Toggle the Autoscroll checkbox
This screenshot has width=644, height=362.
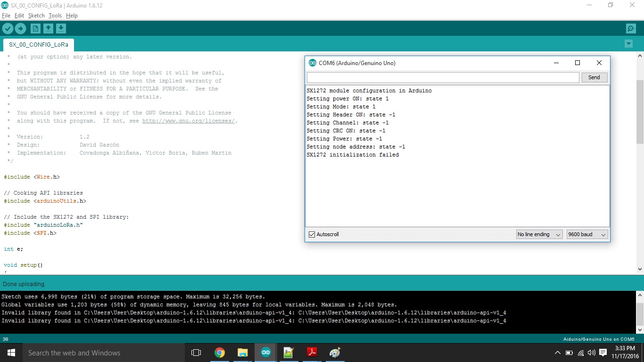(312, 234)
